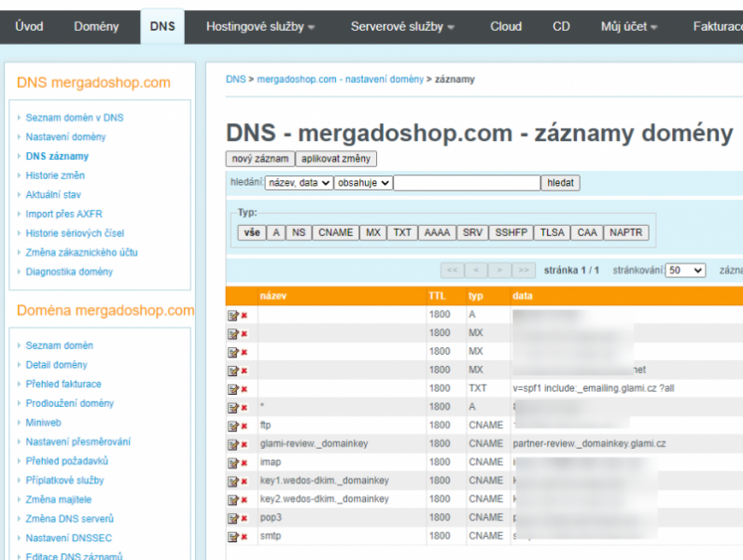Filter records by type AAAA
This screenshot has width=743, height=560.
click(437, 232)
